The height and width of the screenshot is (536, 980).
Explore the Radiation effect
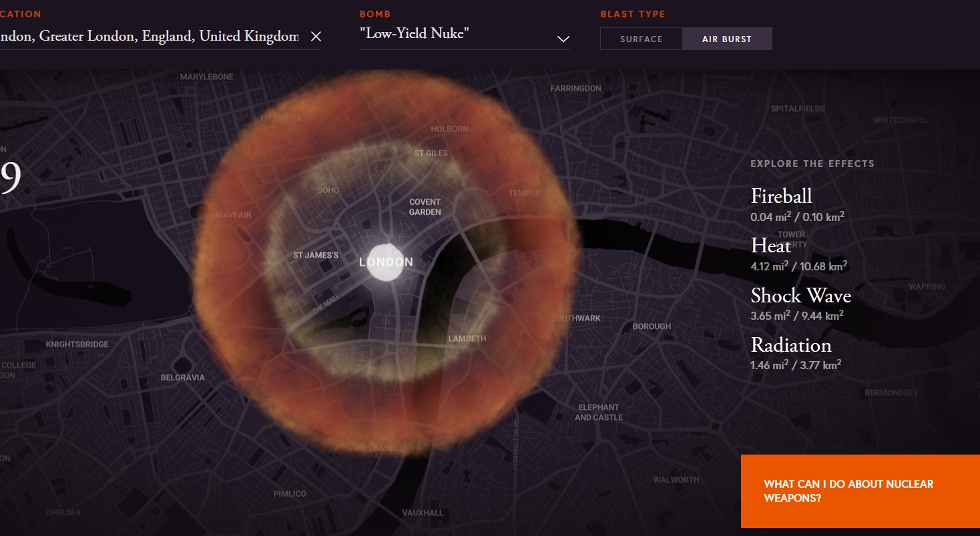point(790,344)
